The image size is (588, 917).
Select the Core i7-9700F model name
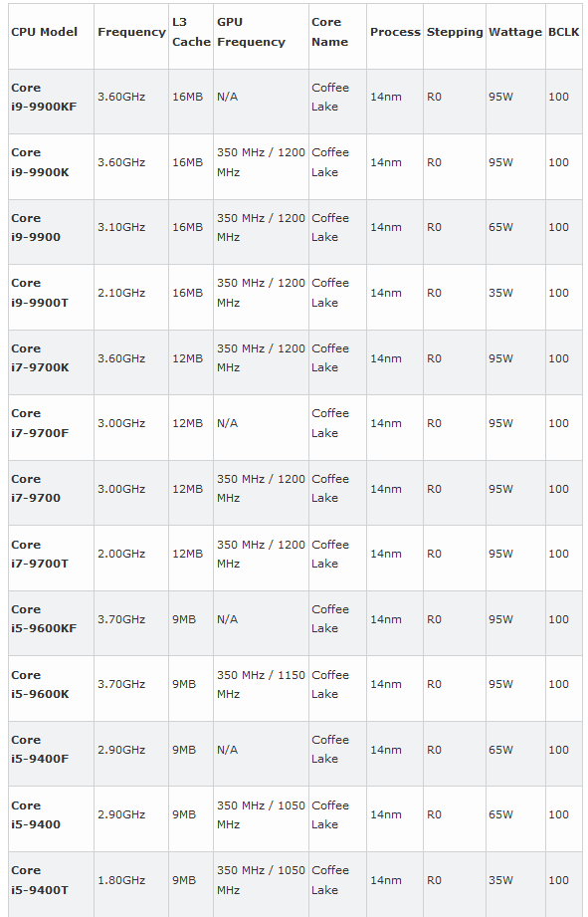40,423
